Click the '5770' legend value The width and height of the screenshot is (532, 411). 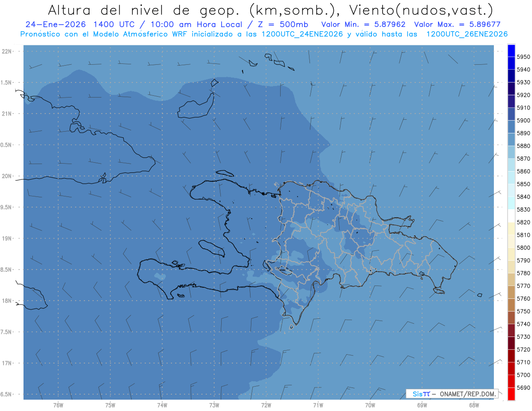click(523, 286)
